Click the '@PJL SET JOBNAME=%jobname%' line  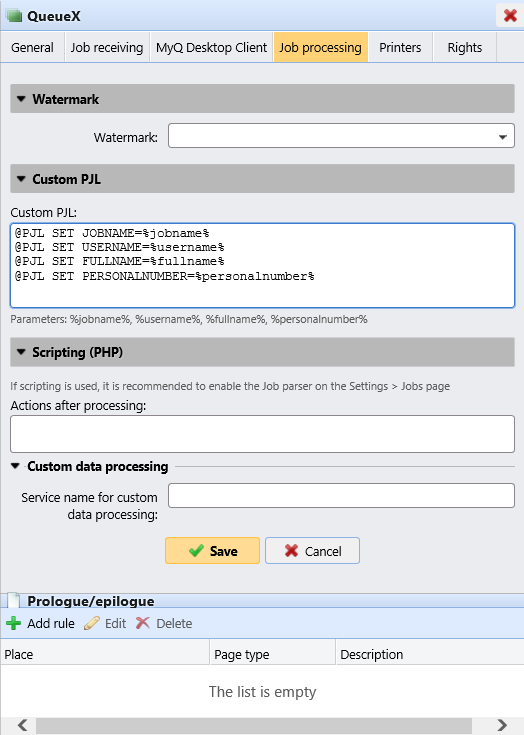pos(112,233)
